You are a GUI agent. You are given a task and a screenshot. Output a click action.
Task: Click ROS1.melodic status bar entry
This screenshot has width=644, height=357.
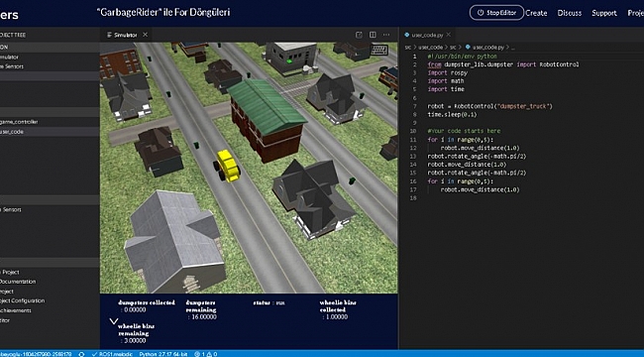tap(112, 354)
